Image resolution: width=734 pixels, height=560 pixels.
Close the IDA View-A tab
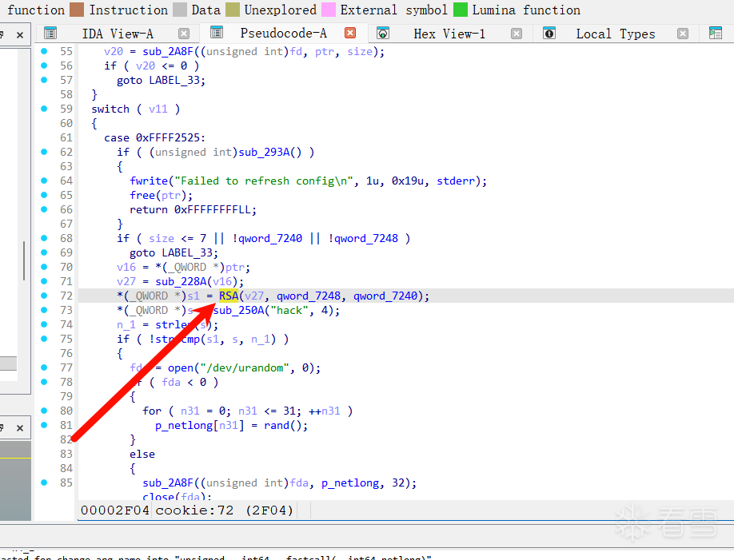(184, 34)
